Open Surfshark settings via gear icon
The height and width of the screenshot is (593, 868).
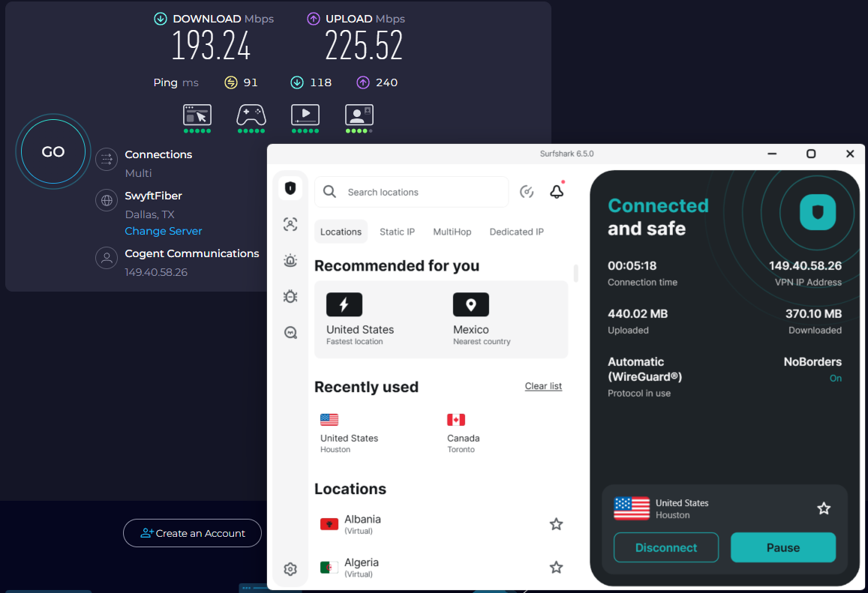(290, 569)
